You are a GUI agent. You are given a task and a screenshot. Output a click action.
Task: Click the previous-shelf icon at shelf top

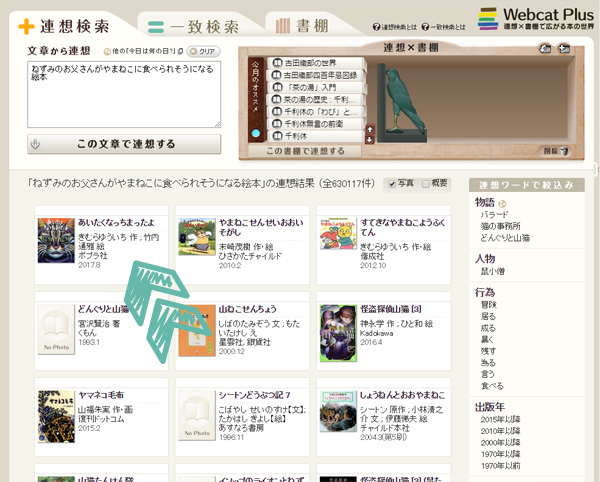tap(545, 49)
